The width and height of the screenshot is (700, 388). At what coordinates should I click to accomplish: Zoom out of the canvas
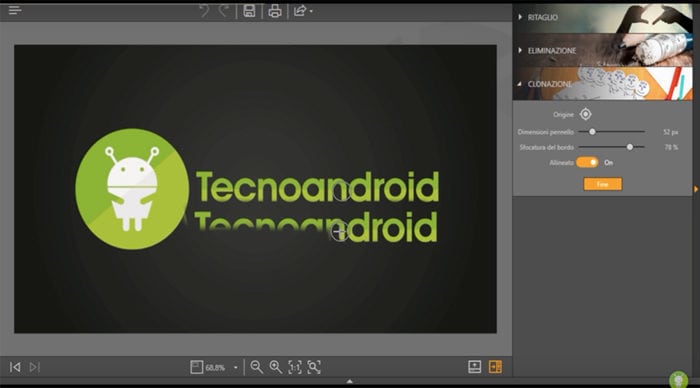point(256,367)
